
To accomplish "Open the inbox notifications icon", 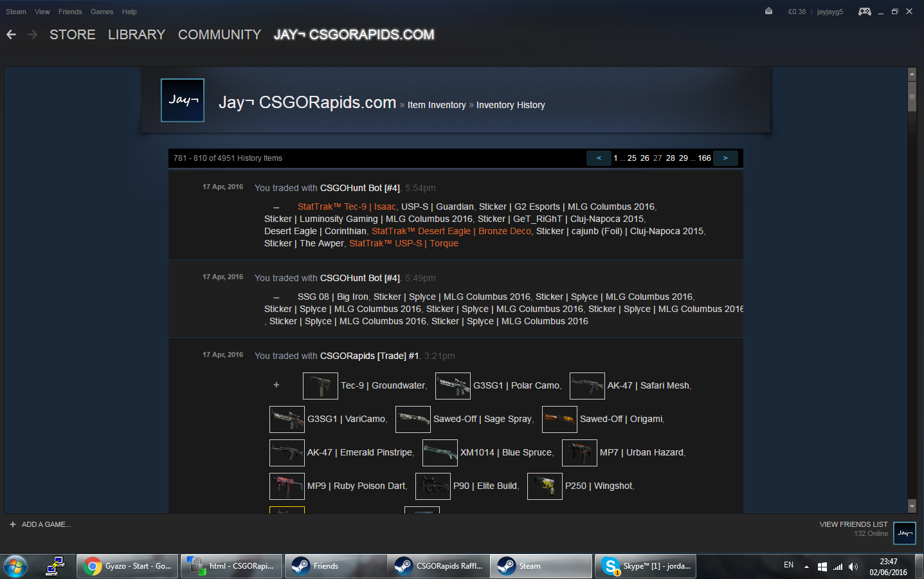I will pyautogui.click(x=768, y=12).
